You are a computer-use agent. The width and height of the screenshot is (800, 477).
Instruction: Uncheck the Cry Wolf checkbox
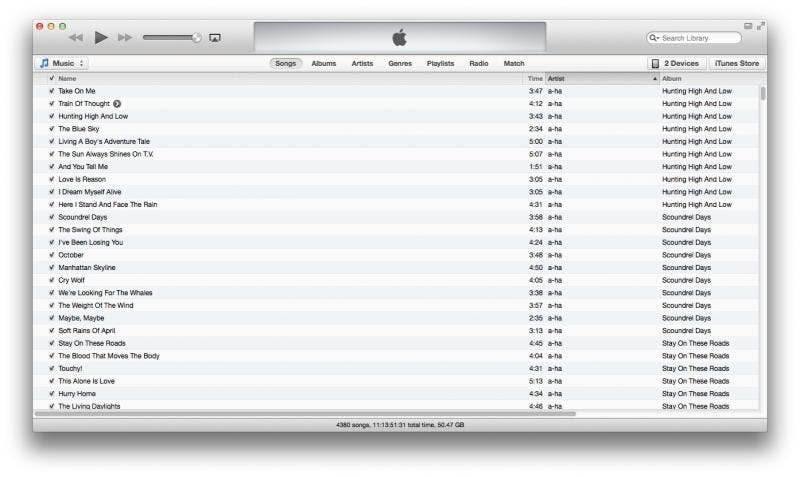[52, 280]
